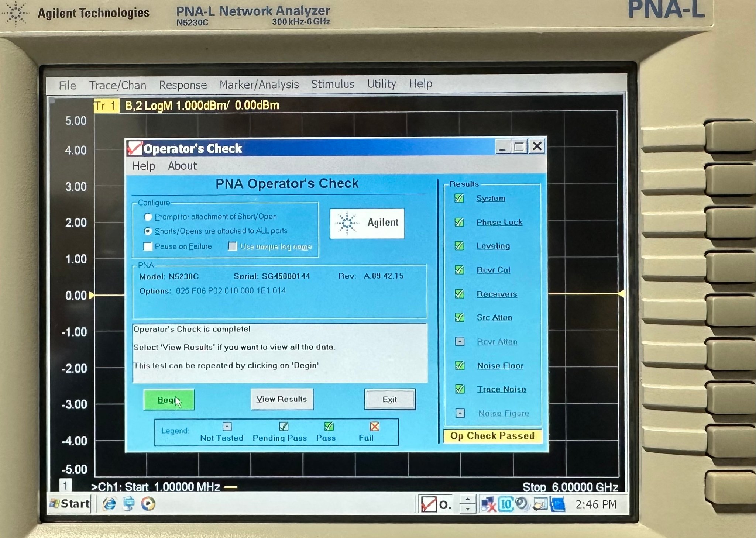This screenshot has width=756, height=538.
Task: Click the clock showing 2:46 PM
Action: click(x=596, y=504)
